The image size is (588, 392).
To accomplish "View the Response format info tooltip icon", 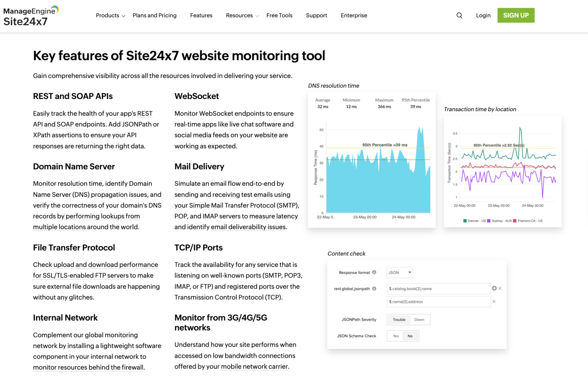I will pos(375,272).
